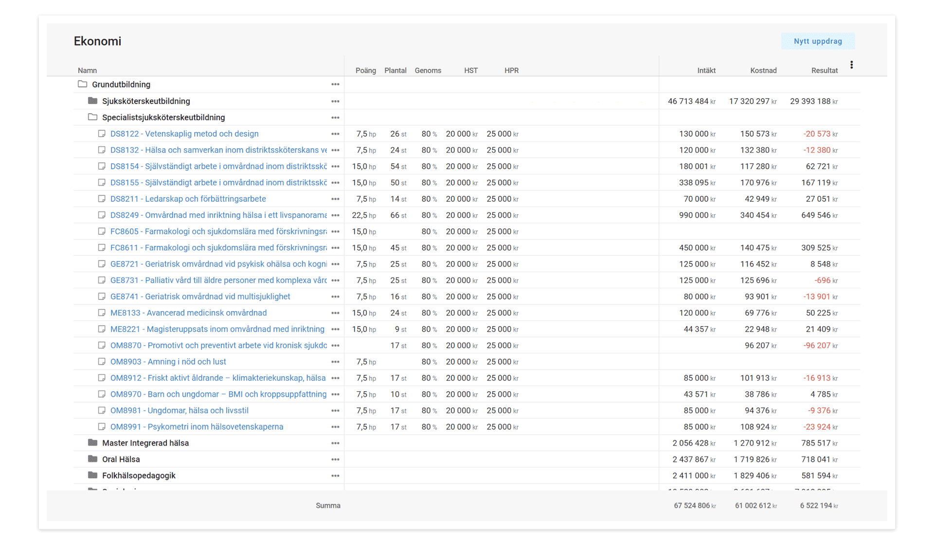Screen dimensions: 934x560
Task: Open the vertical three-dot column options menu
Action: coord(851,65)
